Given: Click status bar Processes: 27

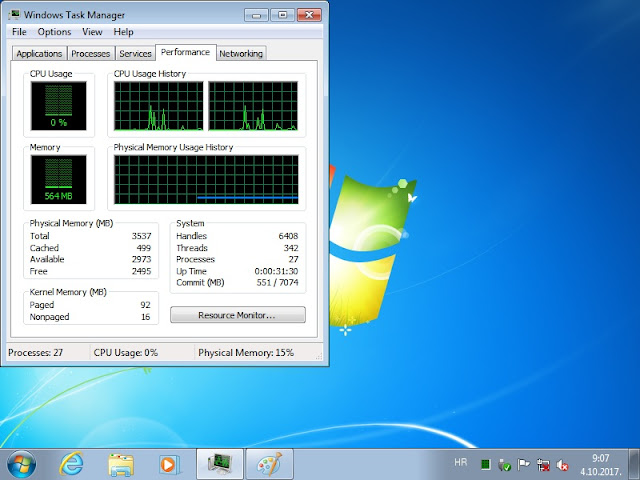Looking at the screenshot, I should tap(36, 353).
